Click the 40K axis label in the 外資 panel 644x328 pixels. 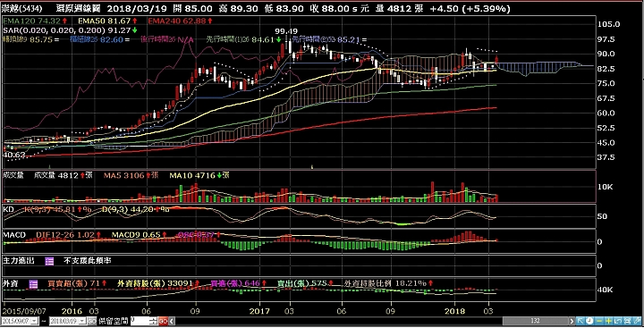(606, 290)
